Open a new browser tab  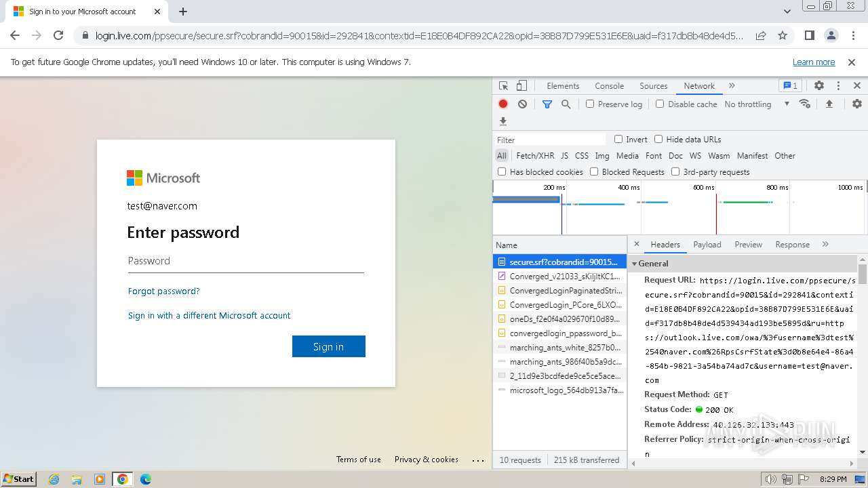183,12
